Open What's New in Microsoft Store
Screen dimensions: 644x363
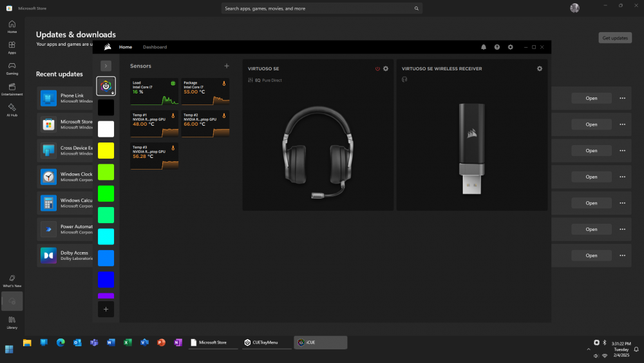(12, 281)
